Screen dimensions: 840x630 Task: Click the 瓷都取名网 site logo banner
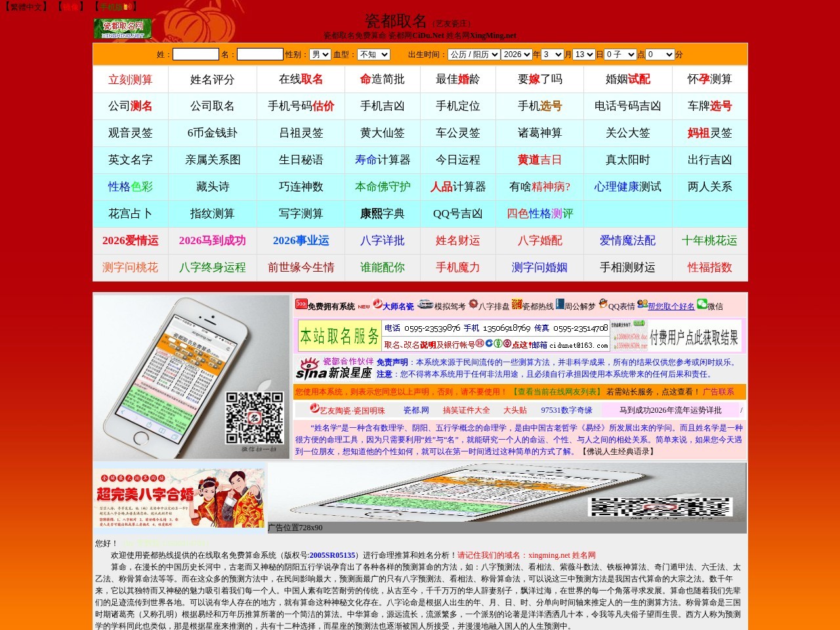(x=125, y=28)
